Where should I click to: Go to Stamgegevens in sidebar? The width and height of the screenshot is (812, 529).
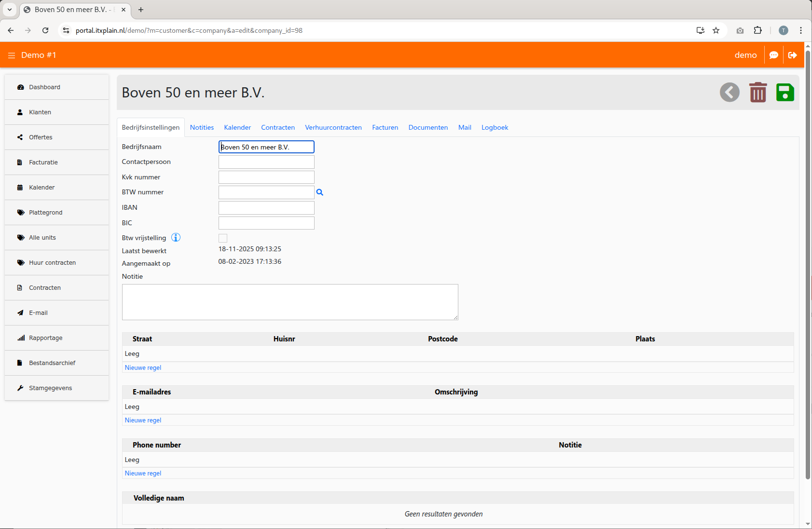click(50, 388)
